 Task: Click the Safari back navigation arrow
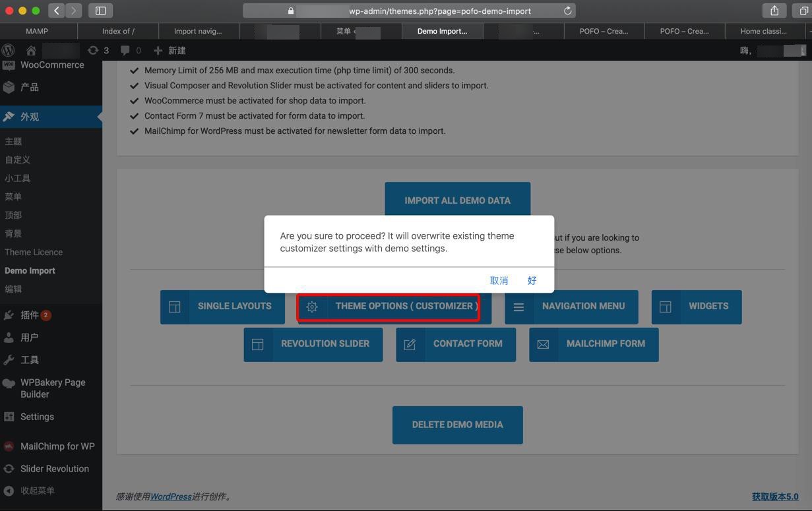[56, 11]
